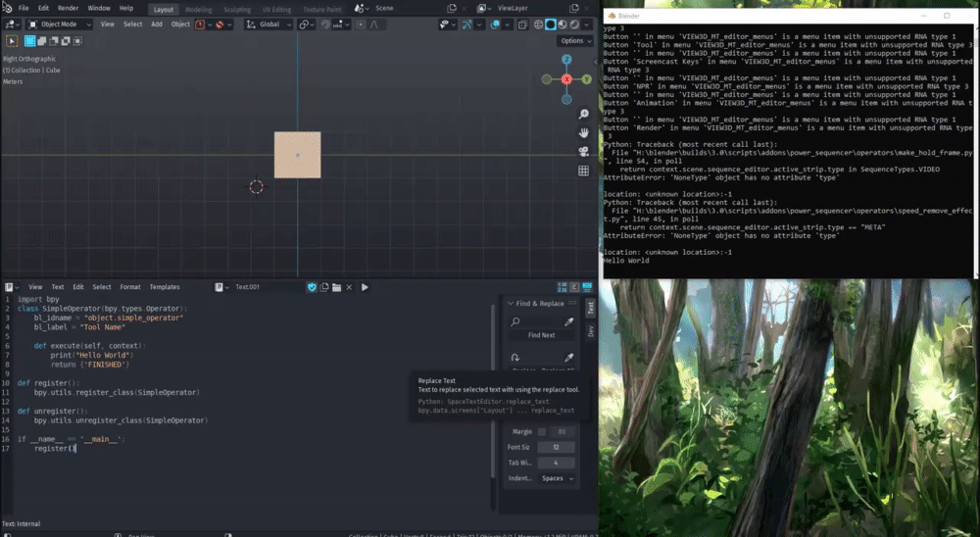Switch to the Modeling workspace tab
The height and width of the screenshot is (537, 980).
point(198,8)
